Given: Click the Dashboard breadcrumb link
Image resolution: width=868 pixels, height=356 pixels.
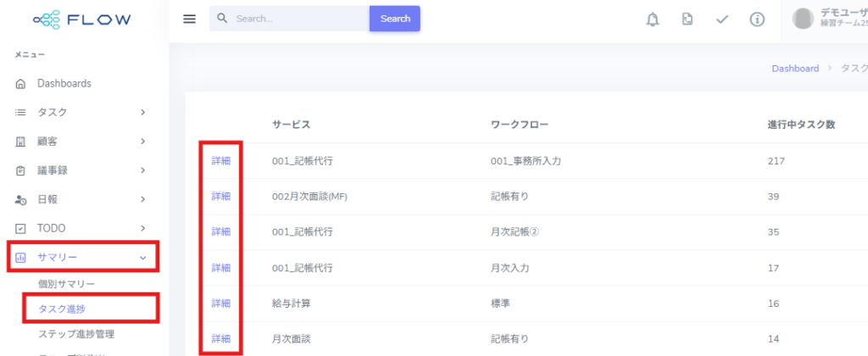Looking at the screenshot, I should pos(794,69).
